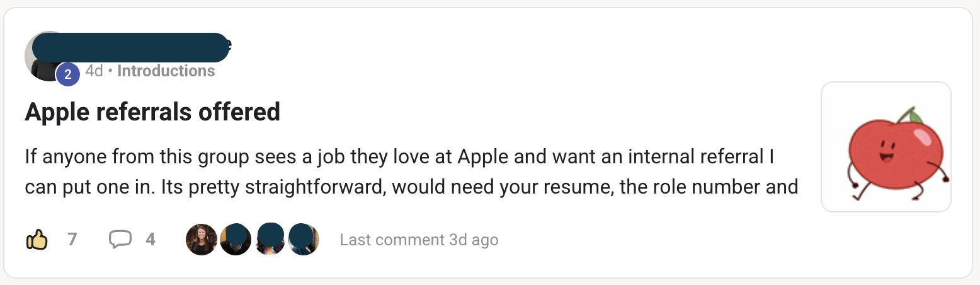The image size is (980, 285).
Task: Open the second commenter's avatar
Action: 236,240
